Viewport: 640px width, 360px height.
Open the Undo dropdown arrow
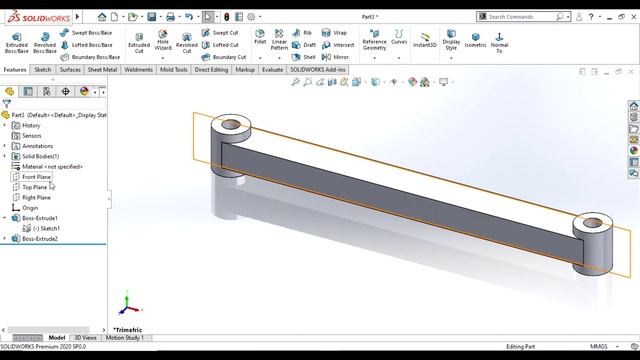(198, 17)
